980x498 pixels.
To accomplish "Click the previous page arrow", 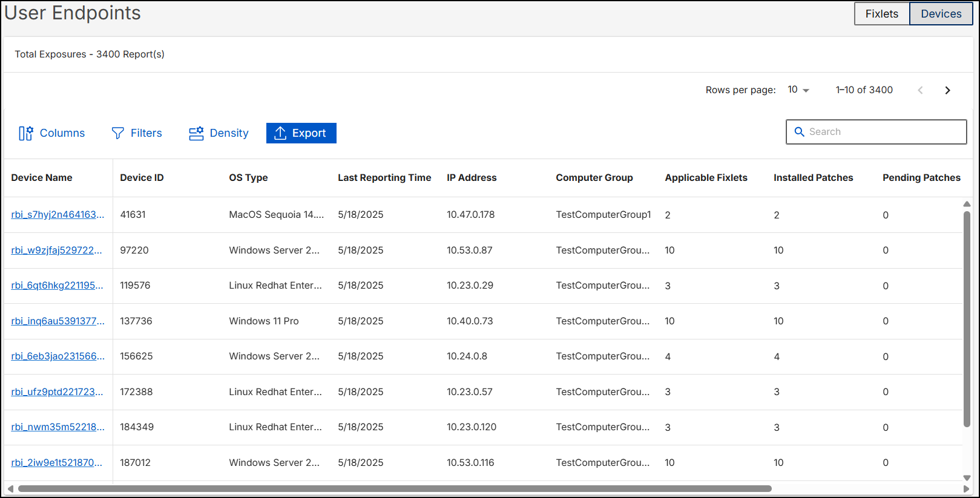I will [x=920, y=90].
